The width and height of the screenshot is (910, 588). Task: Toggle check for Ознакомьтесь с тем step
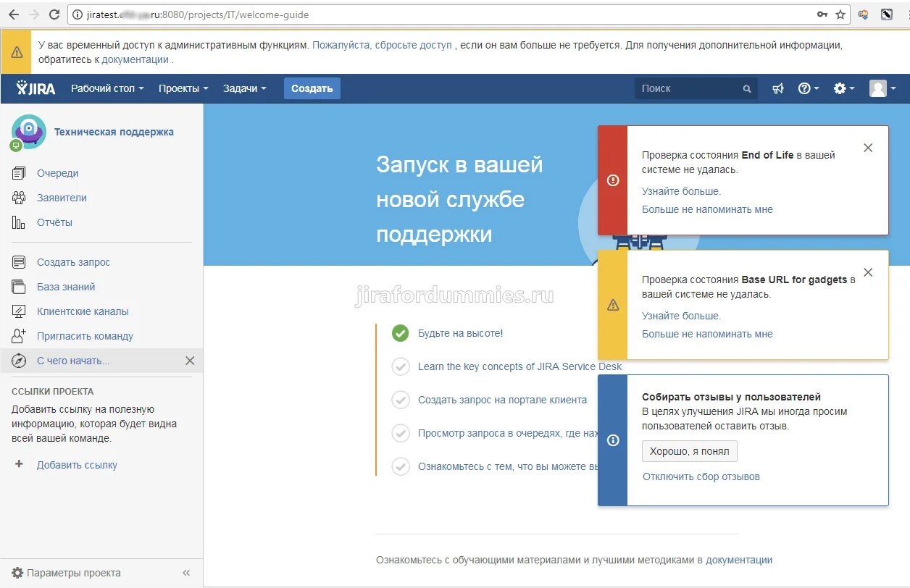[401, 466]
